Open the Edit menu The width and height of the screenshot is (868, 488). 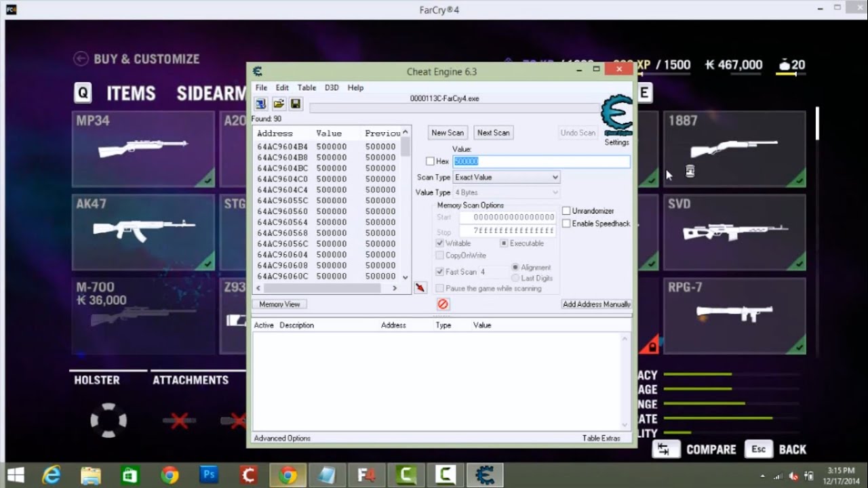(282, 87)
